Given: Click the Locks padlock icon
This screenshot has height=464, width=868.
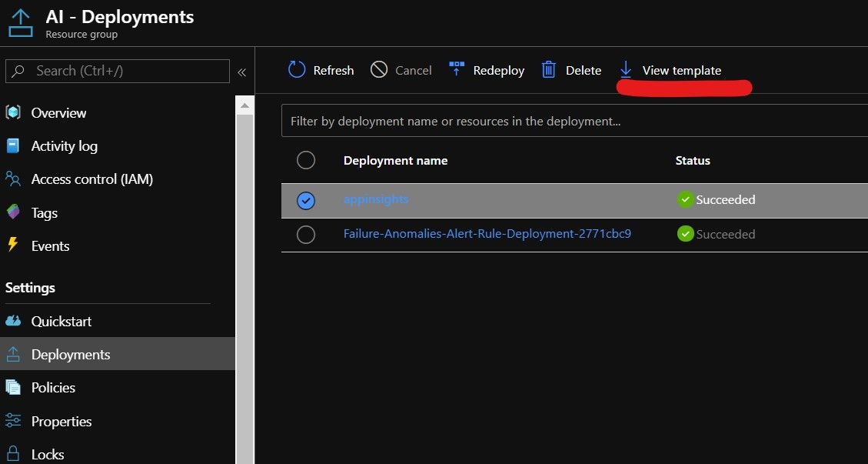Looking at the screenshot, I should point(13,454).
